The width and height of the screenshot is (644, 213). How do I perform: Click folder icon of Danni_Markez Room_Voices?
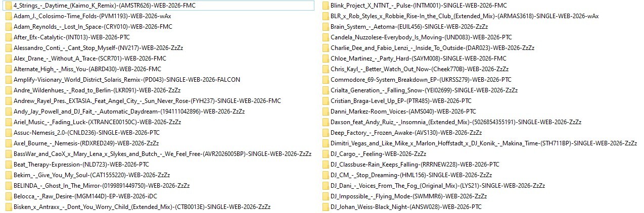(x=325, y=112)
